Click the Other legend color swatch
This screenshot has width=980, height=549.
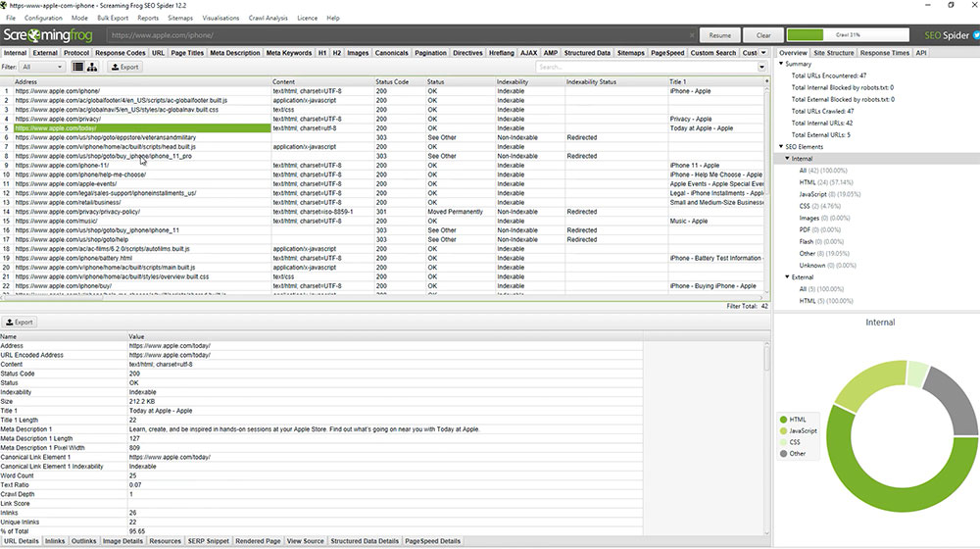(783, 453)
